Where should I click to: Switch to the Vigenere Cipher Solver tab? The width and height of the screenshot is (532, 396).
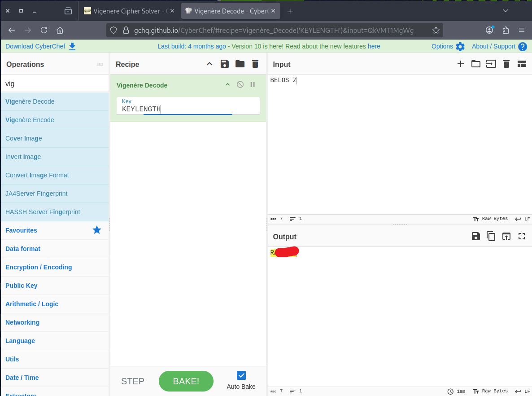tap(126, 11)
